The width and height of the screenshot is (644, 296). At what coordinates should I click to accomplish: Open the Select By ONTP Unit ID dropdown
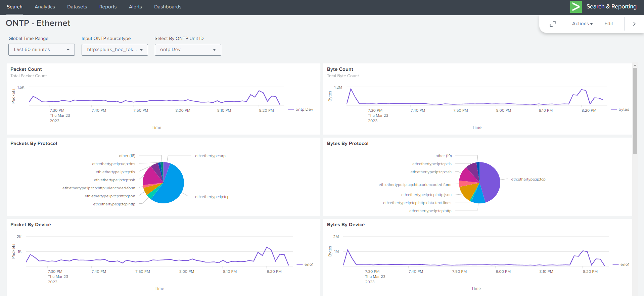(x=188, y=50)
